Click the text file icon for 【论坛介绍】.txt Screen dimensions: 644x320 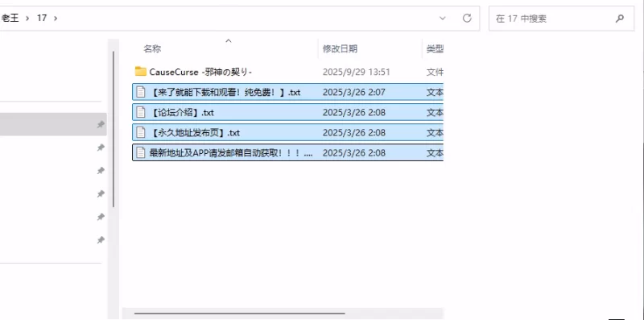(x=141, y=112)
